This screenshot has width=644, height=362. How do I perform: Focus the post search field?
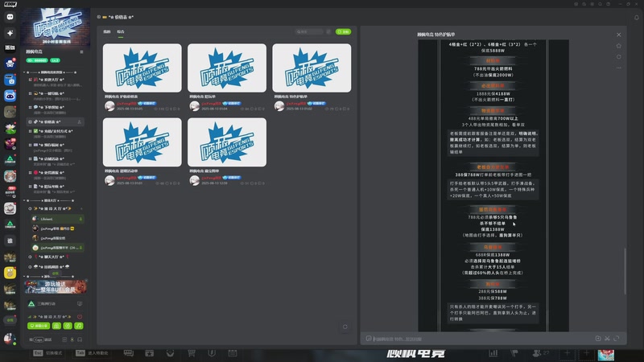click(310, 31)
